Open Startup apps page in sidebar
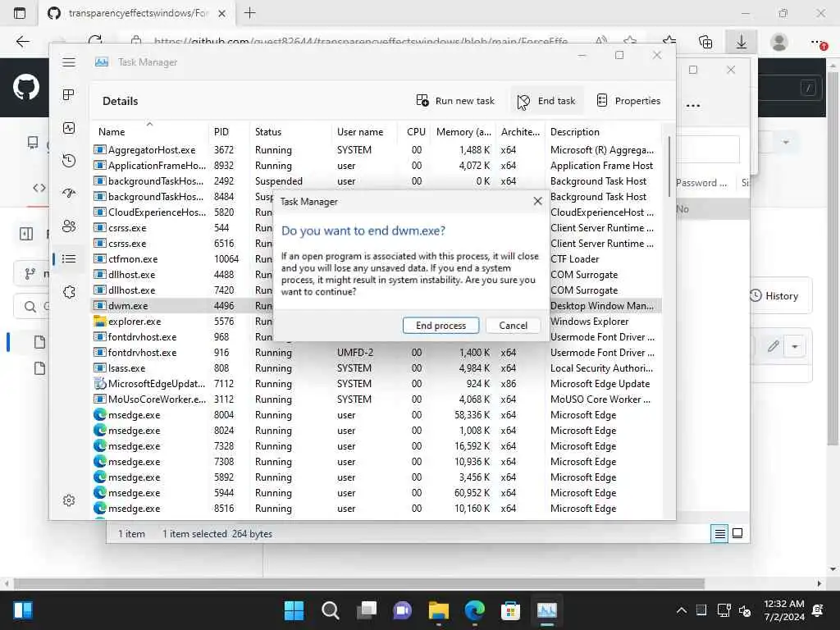Image resolution: width=840 pixels, height=630 pixels. [69, 194]
